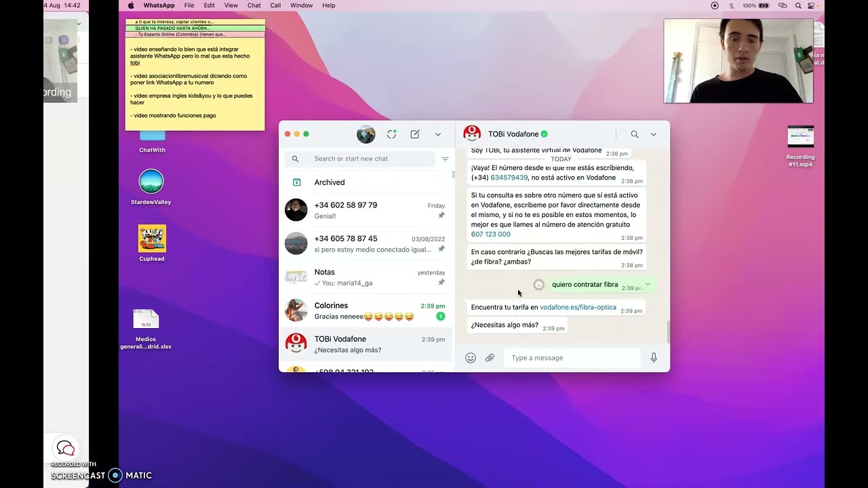Screen dimensions: 868x488
Task: Focus the Search or start new chat field
Action: point(360,159)
